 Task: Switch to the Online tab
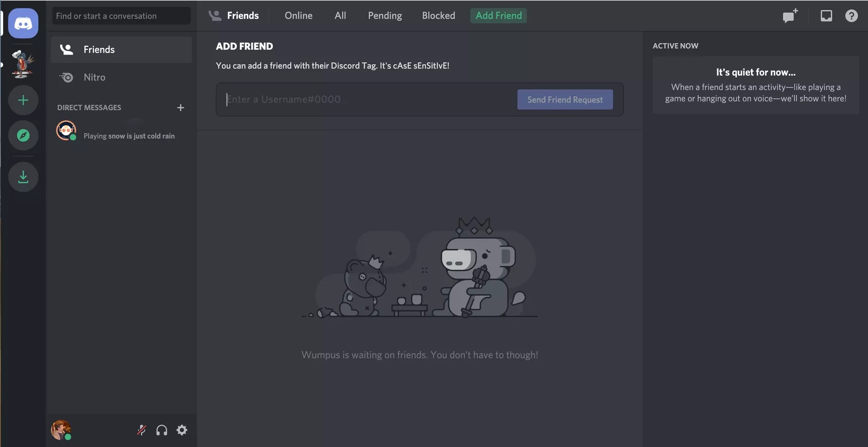click(298, 16)
